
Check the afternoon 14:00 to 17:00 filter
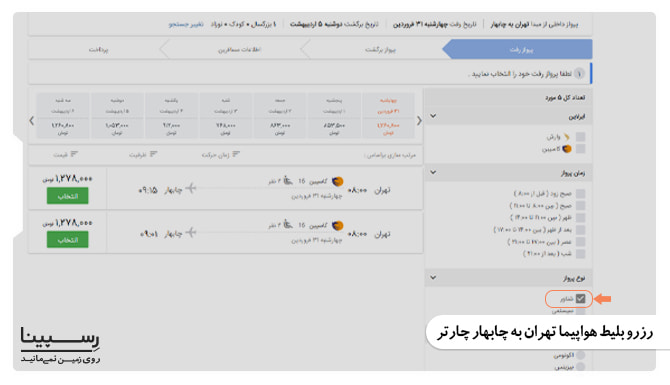(580, 229)
